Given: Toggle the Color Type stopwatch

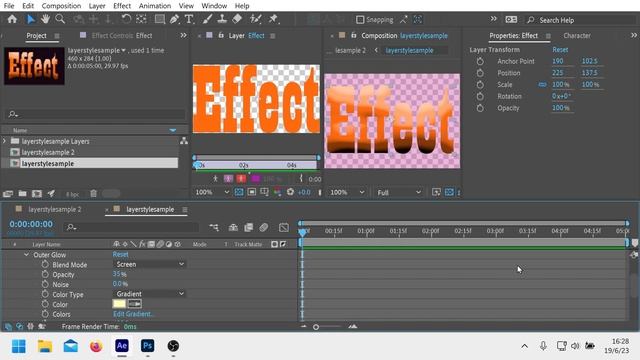Looking at the screenshot, I should [x=45, y=294].
